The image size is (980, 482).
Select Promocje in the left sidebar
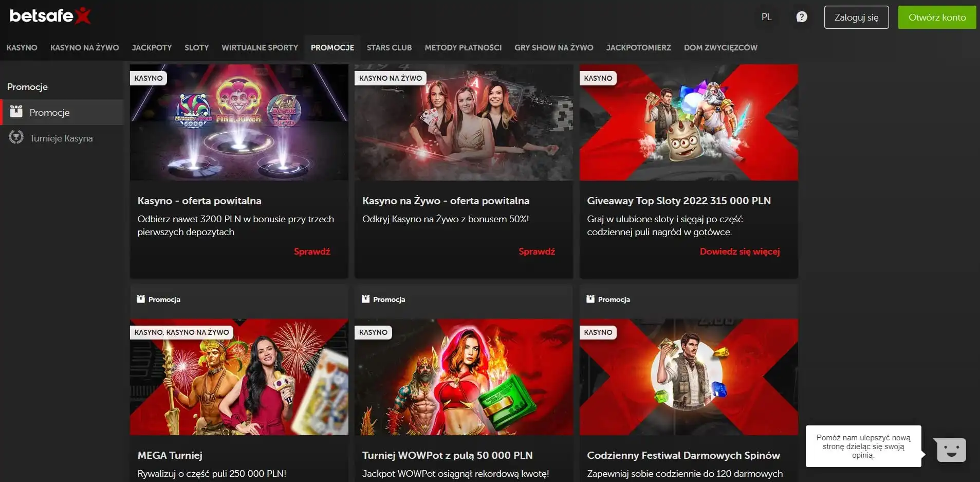(62, 112)
